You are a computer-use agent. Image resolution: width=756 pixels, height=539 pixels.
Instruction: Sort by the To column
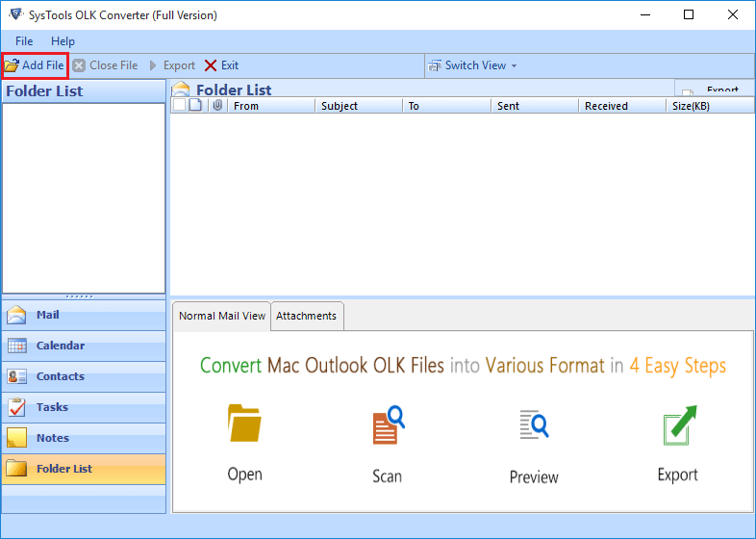[446, 106]
